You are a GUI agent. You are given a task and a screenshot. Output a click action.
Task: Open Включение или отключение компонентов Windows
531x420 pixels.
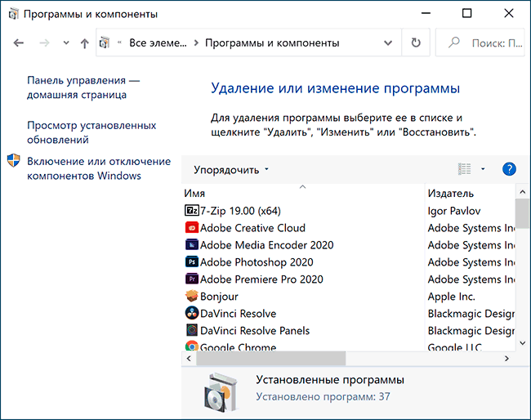click(99, 168)
